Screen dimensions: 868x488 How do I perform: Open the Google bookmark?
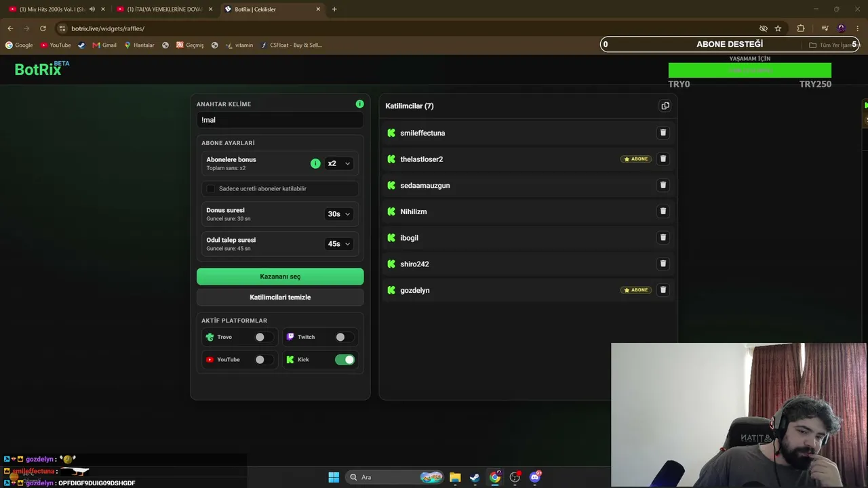click(19, 45)
